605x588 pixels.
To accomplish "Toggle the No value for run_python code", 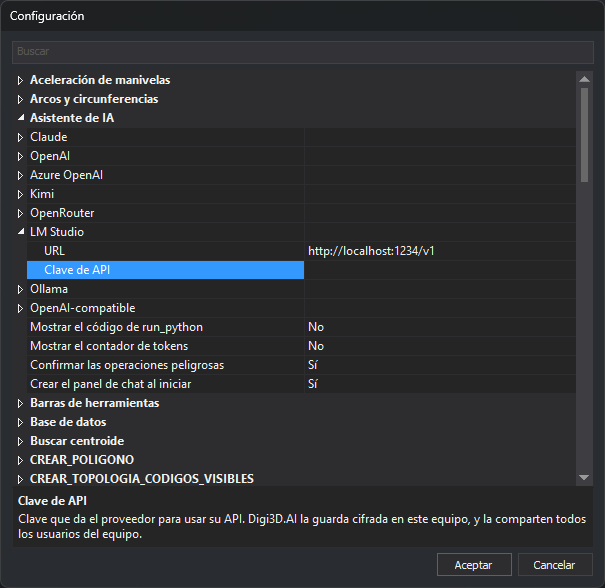I will [440, 327].
